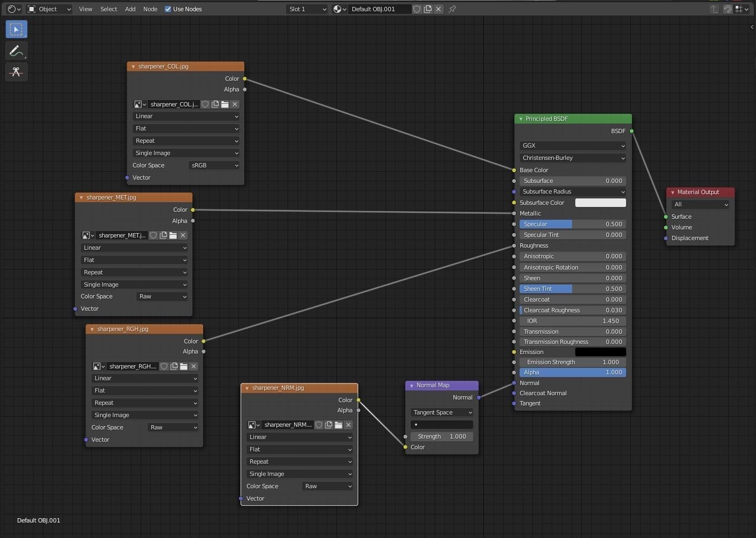Duplicate image in sharpener_NRM node
This screenshot has width=756, height=538.
tap(329, 425)
